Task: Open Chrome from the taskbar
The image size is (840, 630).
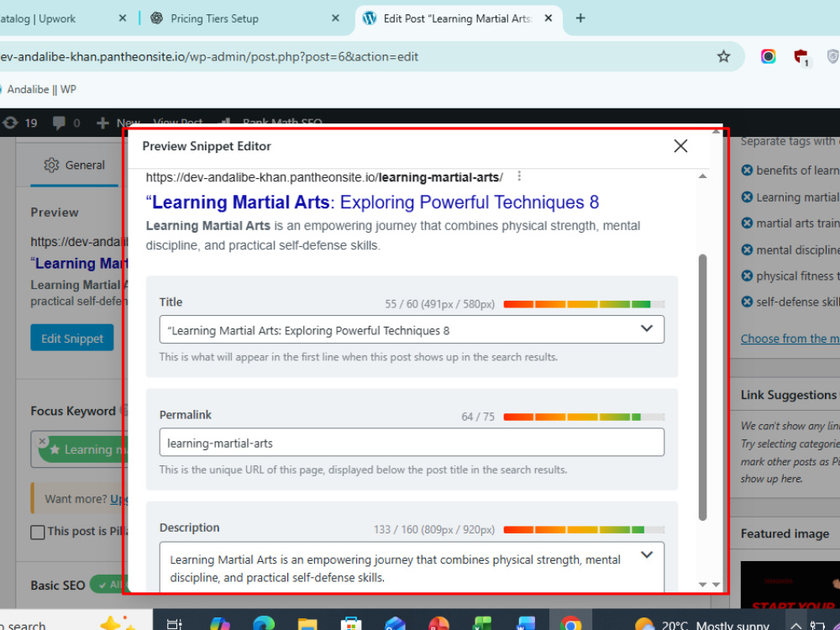Action: (x=571, y=623)
